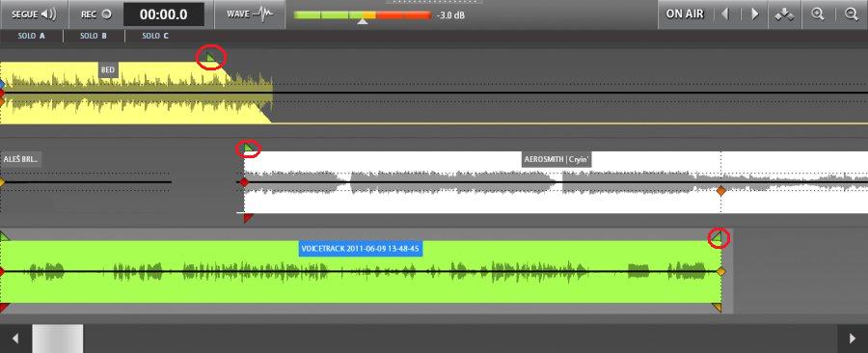Click the white pointer on the level meter
This screenshot has width=868, height=353.
tap(363, 21)
